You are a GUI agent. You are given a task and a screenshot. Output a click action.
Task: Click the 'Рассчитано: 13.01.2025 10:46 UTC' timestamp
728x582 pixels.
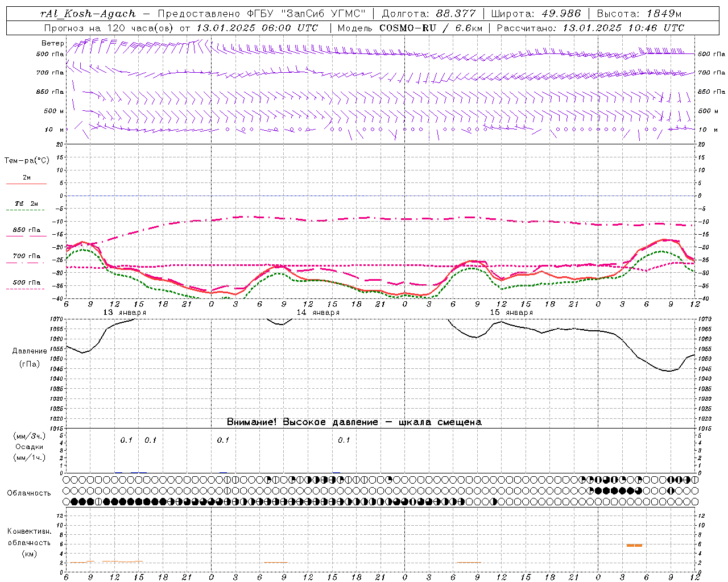point(590,28)
